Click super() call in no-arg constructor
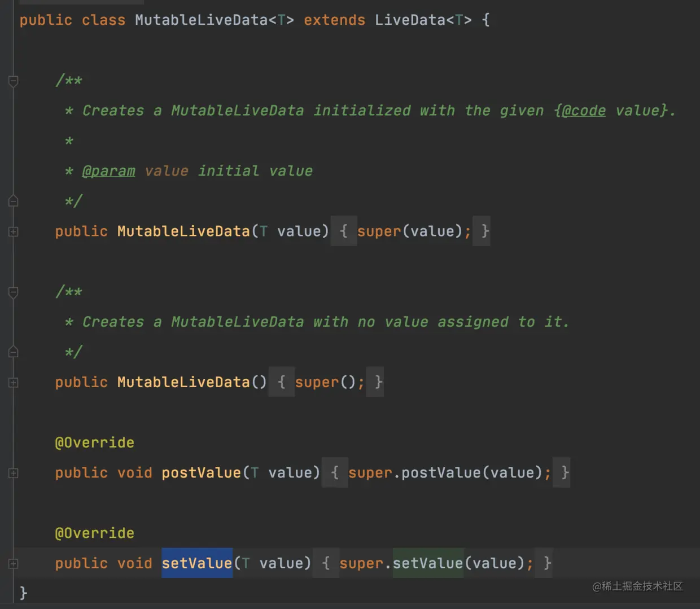Image resolution: width=700 pixels, height=609 pixels. 326,382
